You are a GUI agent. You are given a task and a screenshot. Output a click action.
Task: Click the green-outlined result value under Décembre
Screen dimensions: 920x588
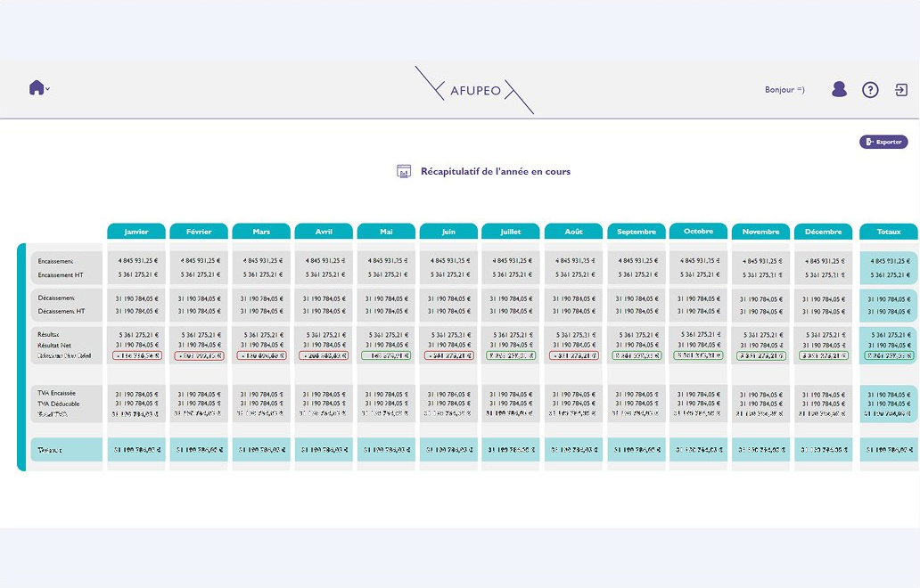(x=824, y=355)
